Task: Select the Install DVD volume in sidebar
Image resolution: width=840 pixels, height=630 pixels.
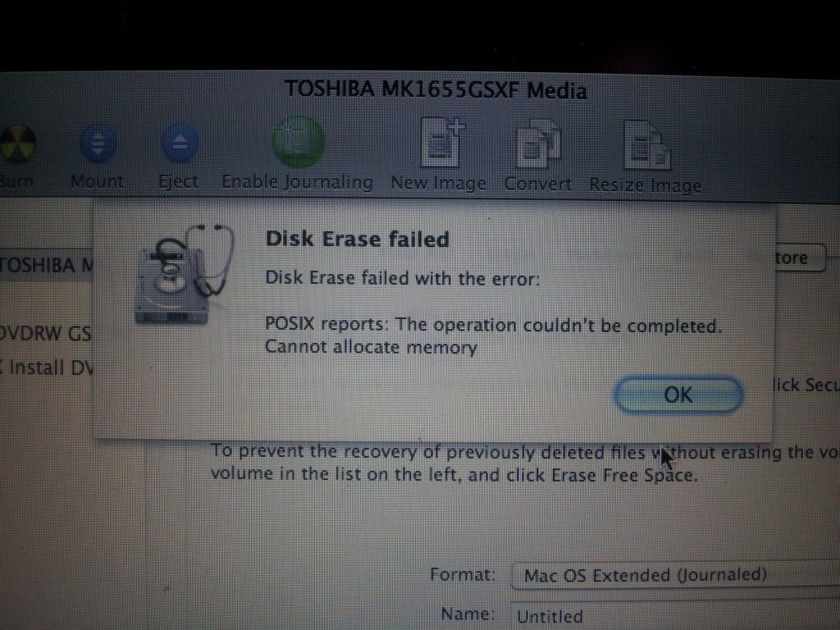Action: coord(47,367)
